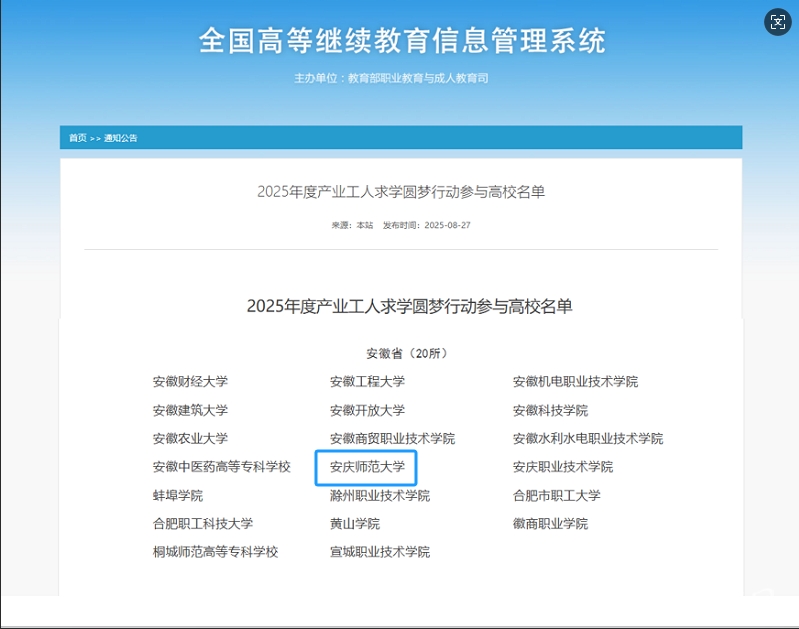Choose 安徽工程大学 from the list
Image resolution: width=799 pixels, height=629 pixels.
[x=367, y=381]
